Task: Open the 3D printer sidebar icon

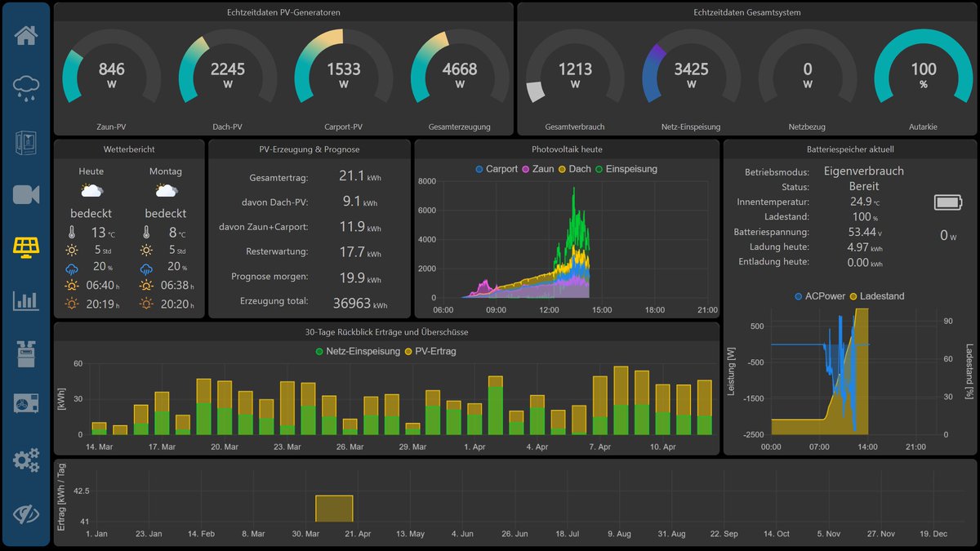Action: tap(26, 142)
